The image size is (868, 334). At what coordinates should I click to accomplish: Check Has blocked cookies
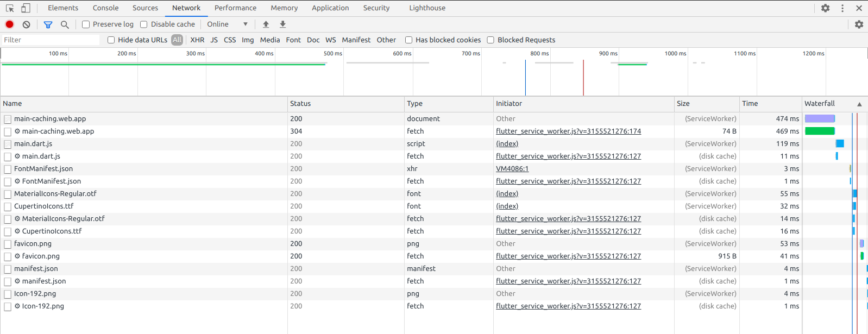tap(408, 40)
